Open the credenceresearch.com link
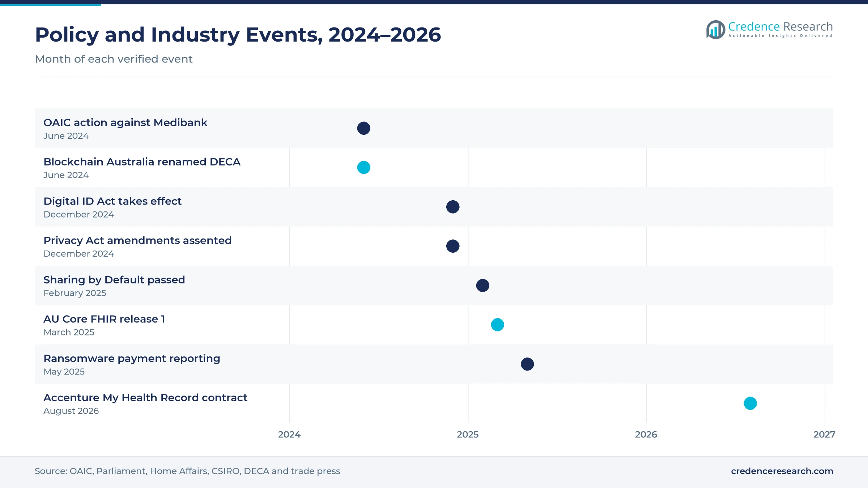Screen dimensions: 868x488 point(782,471)
